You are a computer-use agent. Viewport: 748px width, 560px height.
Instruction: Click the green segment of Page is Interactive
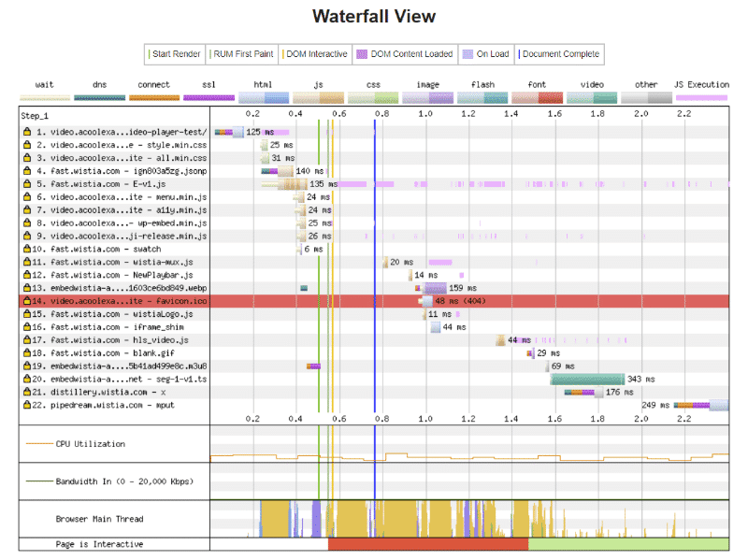pyautogui.click(x=628, y=544)
